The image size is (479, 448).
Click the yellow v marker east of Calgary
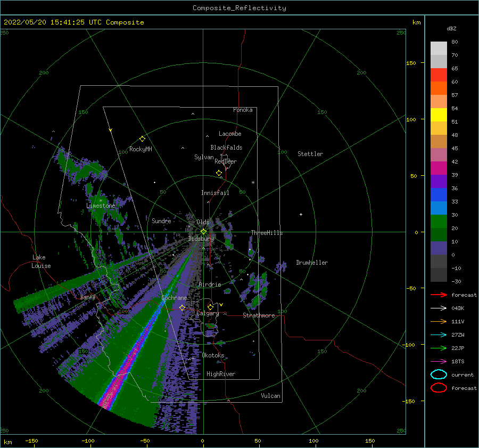pos(221,305)
